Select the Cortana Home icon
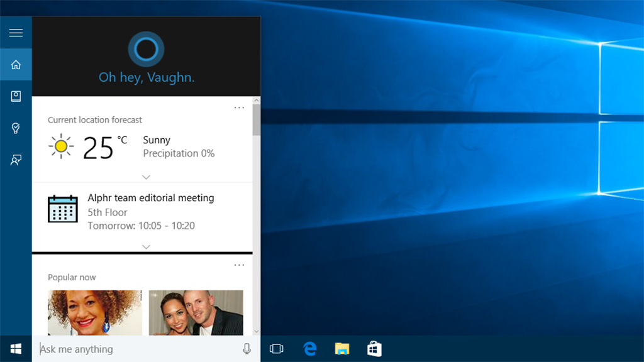 16,65
